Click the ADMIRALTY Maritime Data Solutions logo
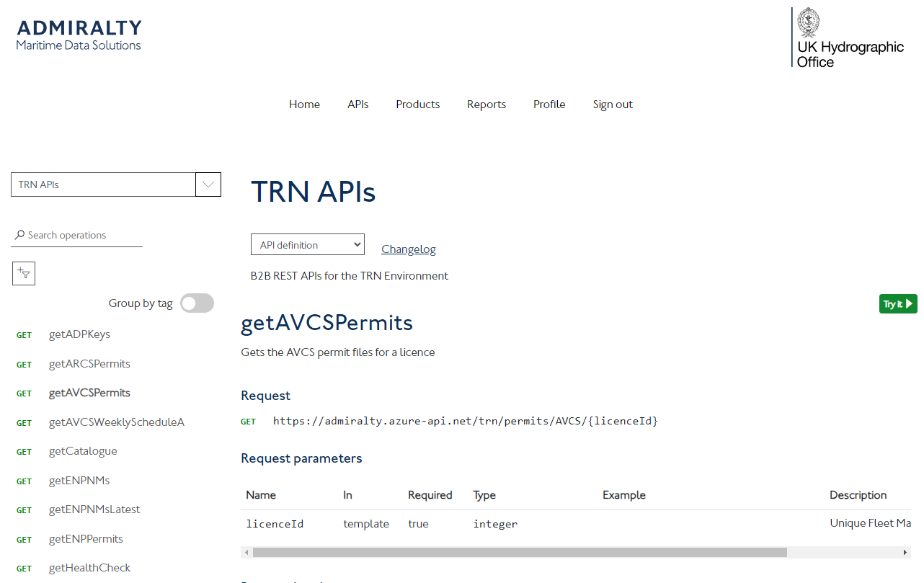Screen dimensions: 924x583 (x=79, y=35)
